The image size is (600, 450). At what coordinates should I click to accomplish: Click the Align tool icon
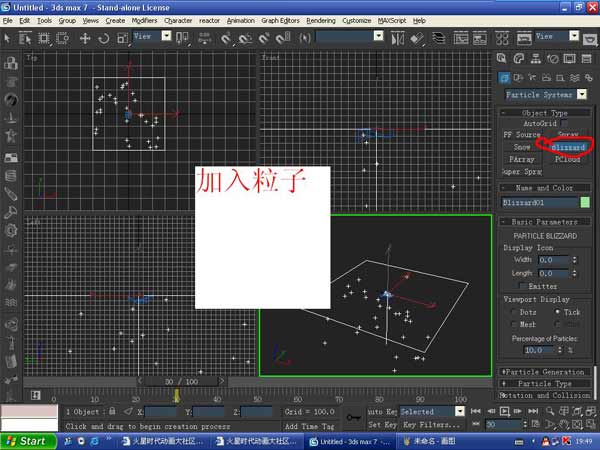click(417, 38)
